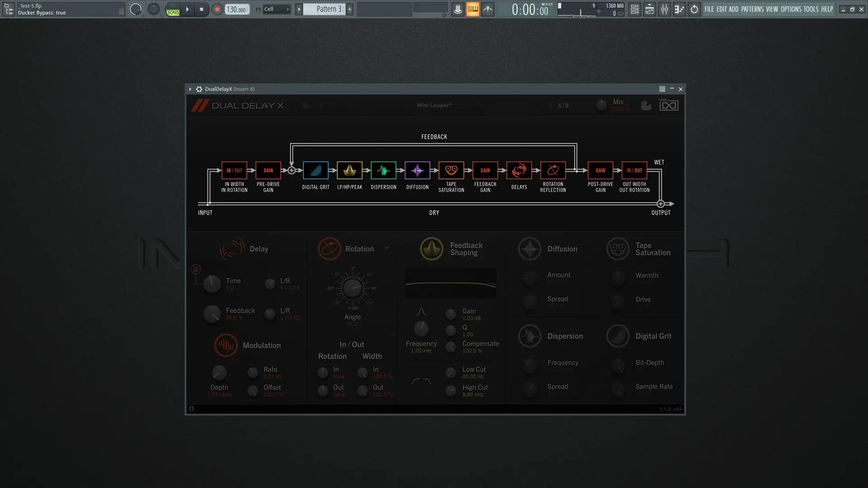Click the Tape Saturation block icon
868x488 pixels.
[x=451, y=170]
